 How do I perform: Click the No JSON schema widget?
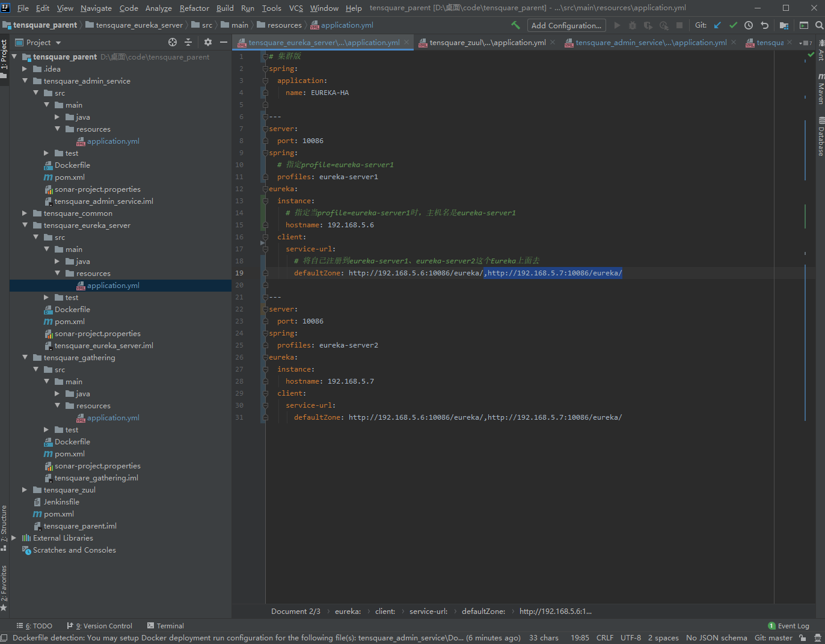(x=716, y=638)
